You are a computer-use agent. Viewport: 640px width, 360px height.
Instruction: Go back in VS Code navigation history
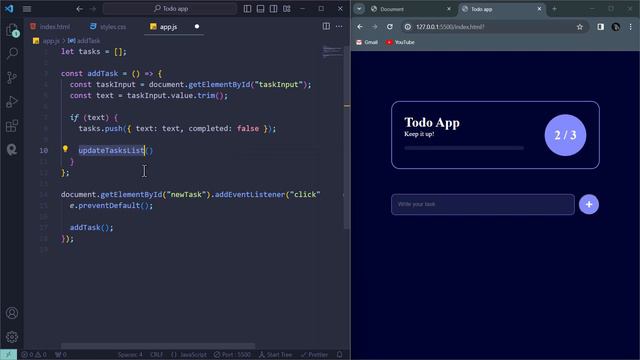pos(80,9)
